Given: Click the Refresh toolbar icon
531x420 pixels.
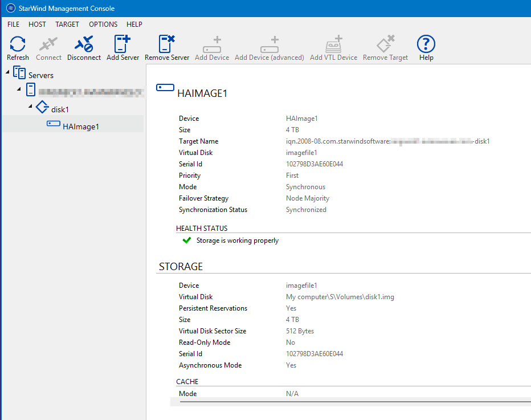Looking at the screenshot, I should tap(18, 44).
